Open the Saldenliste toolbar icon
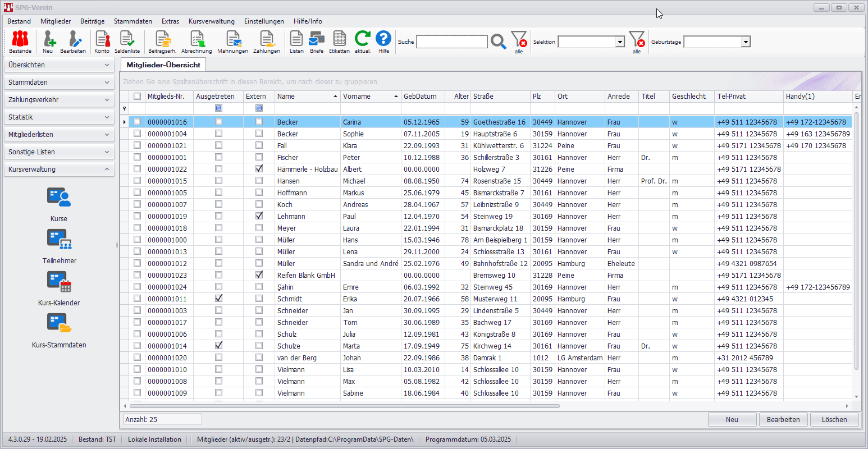 (127, 42)
